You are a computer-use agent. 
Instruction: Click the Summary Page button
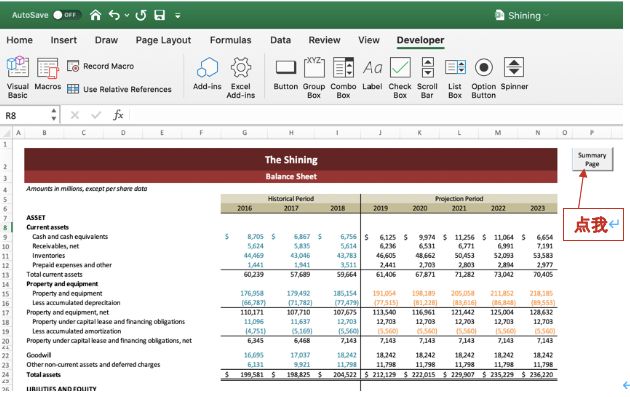pyautogui.click(x=592, y=160)
